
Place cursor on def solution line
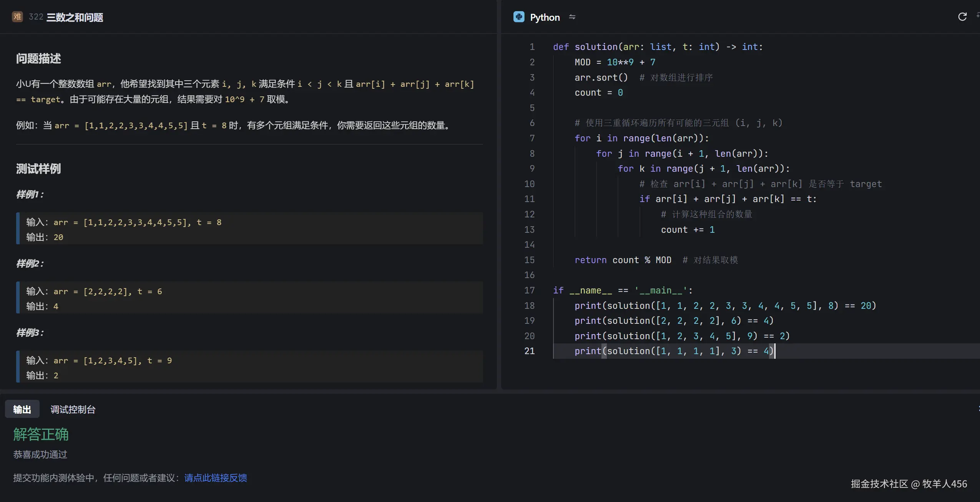(657, 47)
